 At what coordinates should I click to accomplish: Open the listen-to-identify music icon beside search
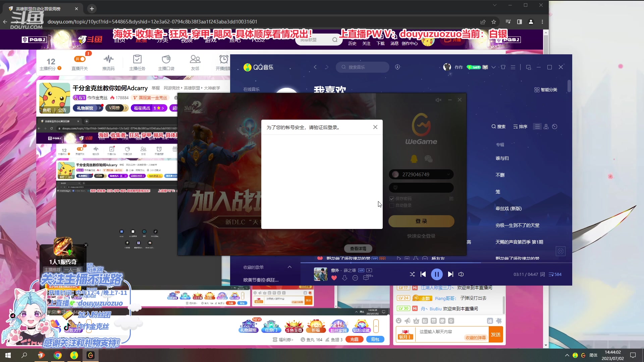397,67
